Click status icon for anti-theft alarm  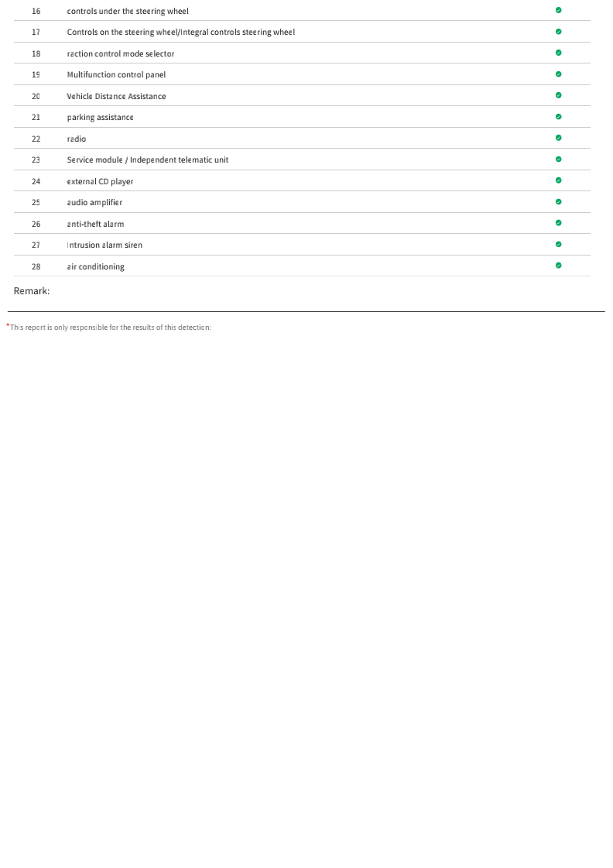(x=558, y=222)
